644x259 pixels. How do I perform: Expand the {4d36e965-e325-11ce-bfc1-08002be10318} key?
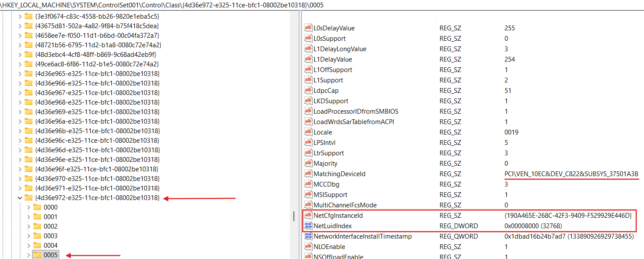(19, 74)
